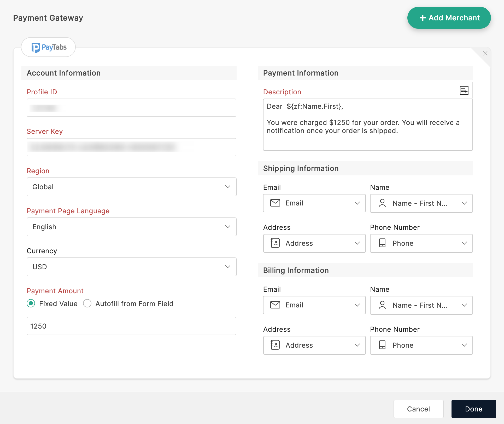This screenshot has height=424, width=504.
Task: Select the Fixed Value radio button
Action: [31, 303]
